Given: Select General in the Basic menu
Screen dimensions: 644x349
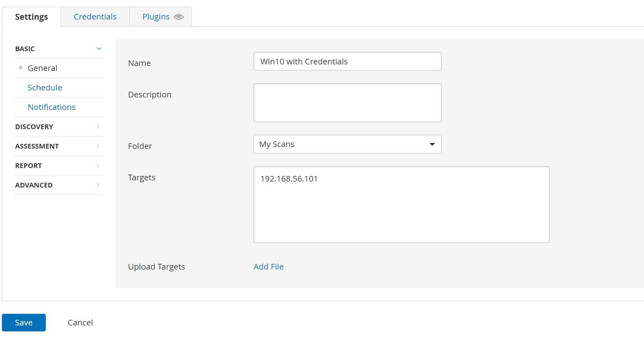Looking at the screenshot, I should point(42,68).
